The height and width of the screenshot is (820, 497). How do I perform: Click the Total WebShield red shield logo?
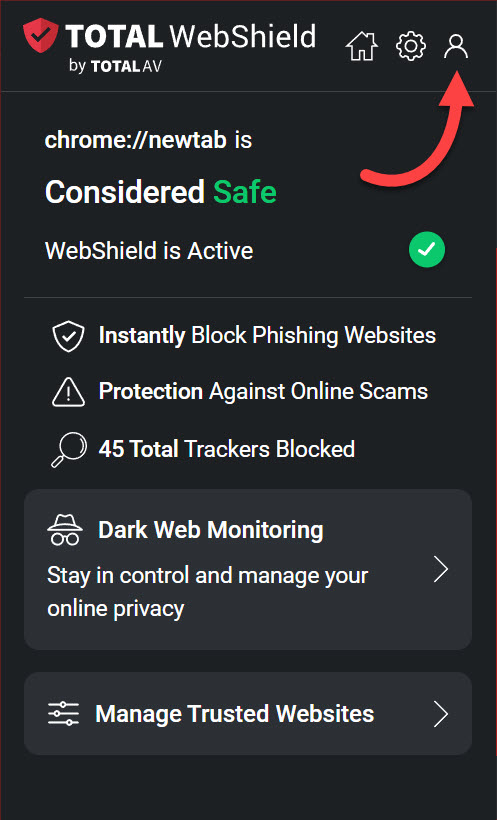pyautogui.click(x=40, y=35)
